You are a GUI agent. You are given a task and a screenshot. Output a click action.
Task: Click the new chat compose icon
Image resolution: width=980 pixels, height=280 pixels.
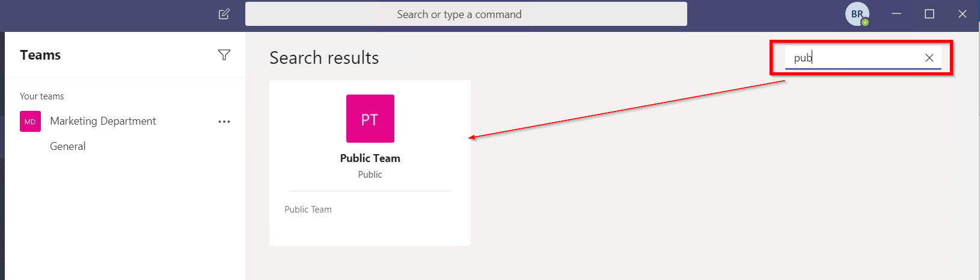pyautogui.click(x=224, y=14)
